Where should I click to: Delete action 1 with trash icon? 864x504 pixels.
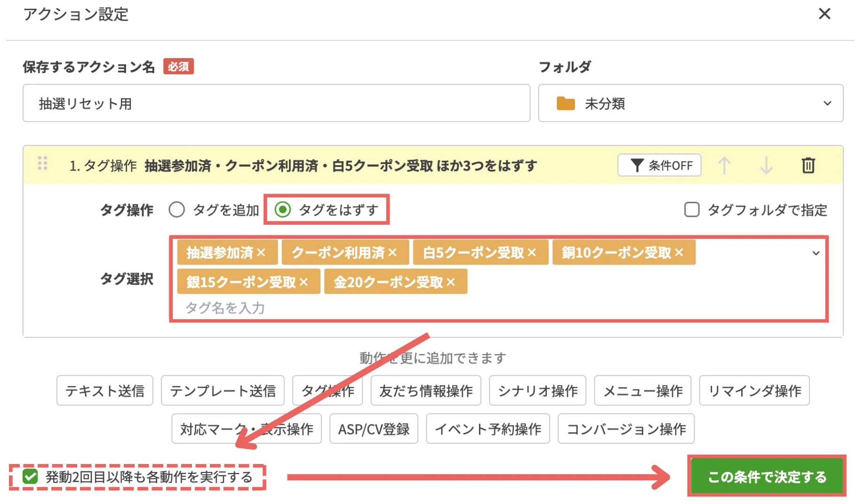[808, 165]
